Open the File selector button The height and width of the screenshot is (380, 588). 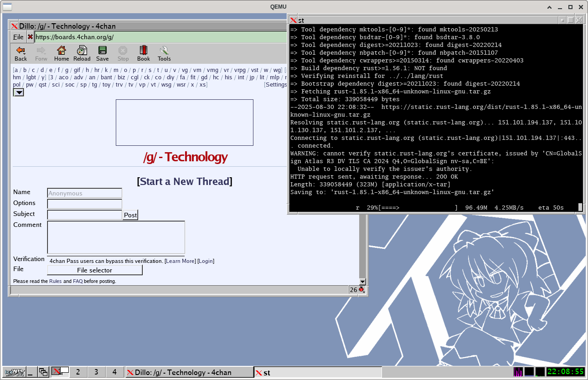[95, 270]
